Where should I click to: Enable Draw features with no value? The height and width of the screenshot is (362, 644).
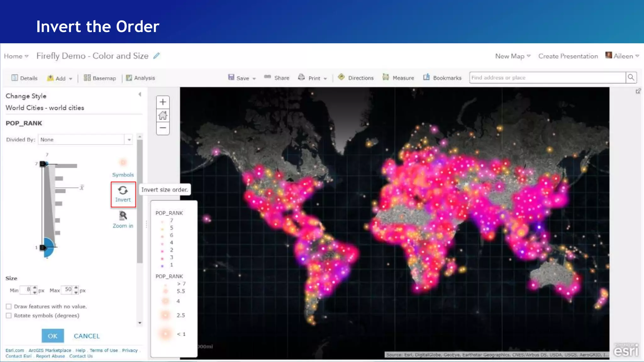coord(9,306)
